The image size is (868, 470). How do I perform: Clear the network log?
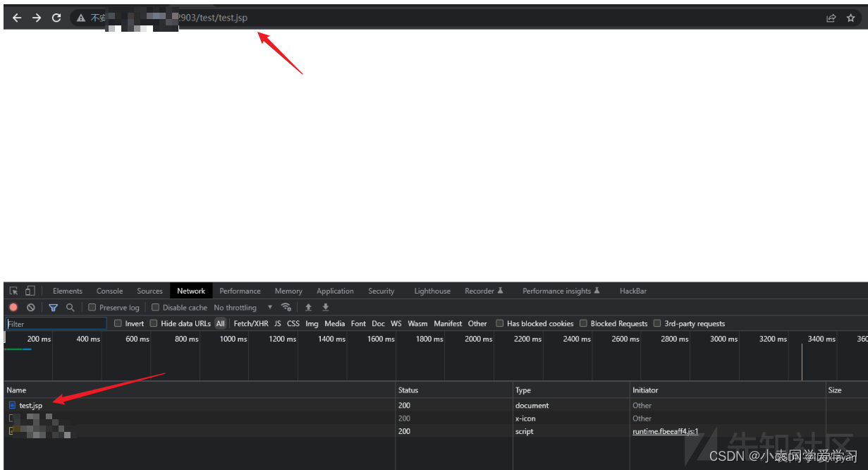(31, 308)
